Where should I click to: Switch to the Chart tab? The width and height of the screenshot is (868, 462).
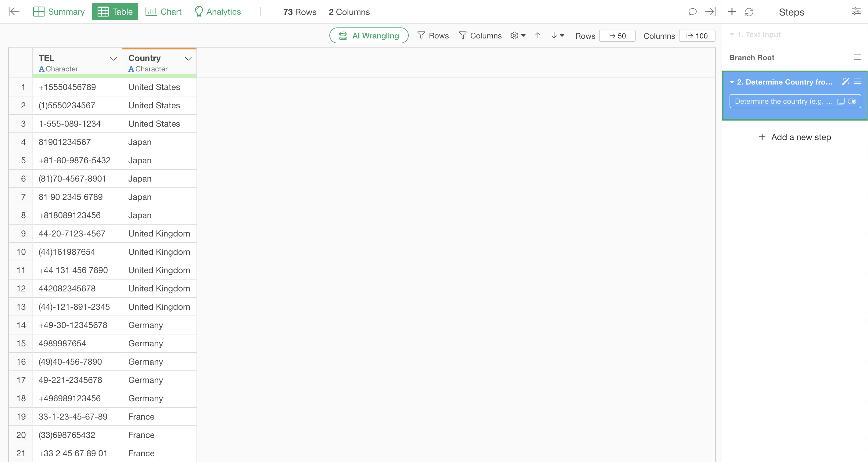tap(163, 12)
